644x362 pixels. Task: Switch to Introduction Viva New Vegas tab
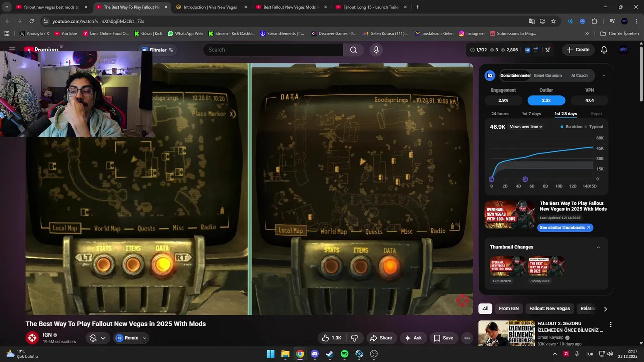(212, 7)
